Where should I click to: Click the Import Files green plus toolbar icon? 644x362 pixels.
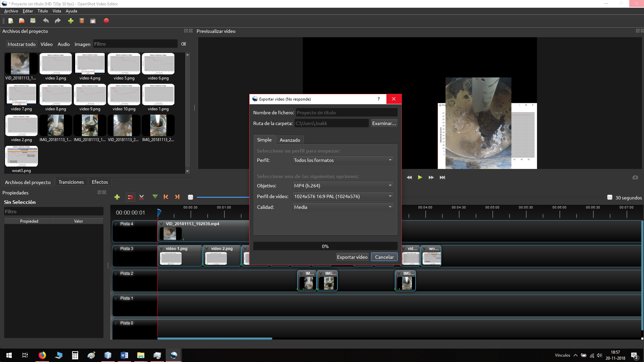pos(71,21)
